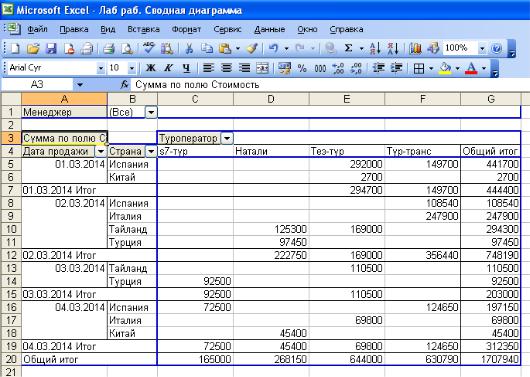530x377 pixels.
Task: Apply percent style with the % icon
Action: [302, 68]
